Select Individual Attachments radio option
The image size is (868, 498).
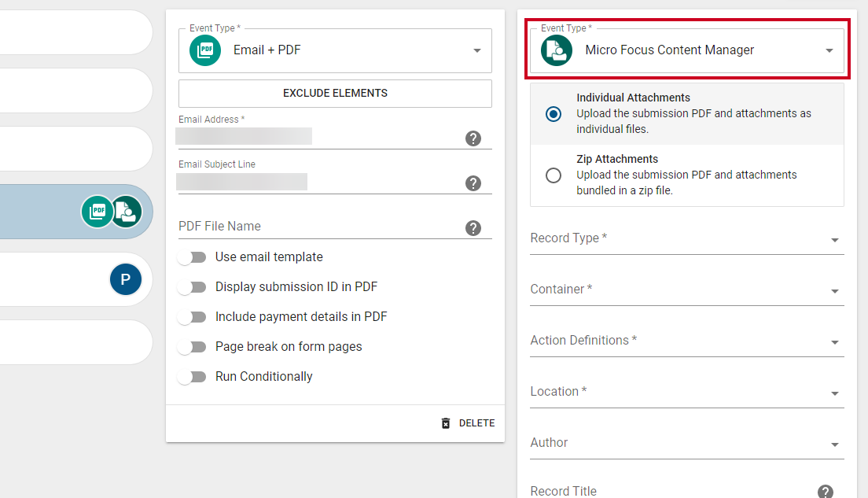click(554, 114)
